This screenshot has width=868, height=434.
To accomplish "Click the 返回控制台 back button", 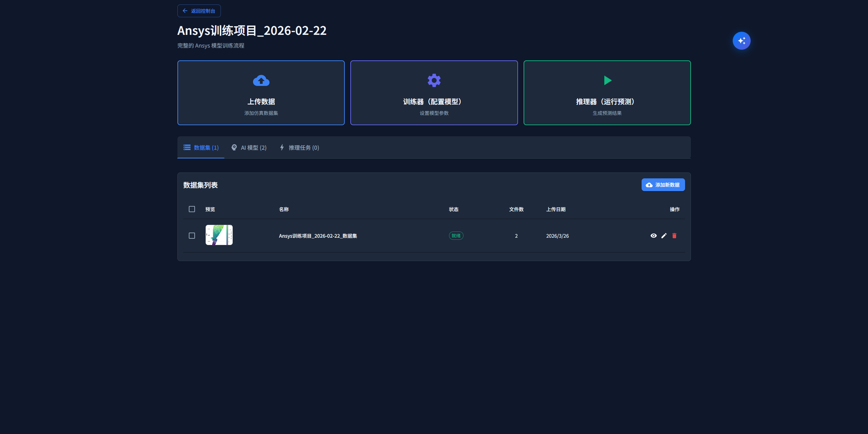I will pyautogui.click(x=199, y=11).
